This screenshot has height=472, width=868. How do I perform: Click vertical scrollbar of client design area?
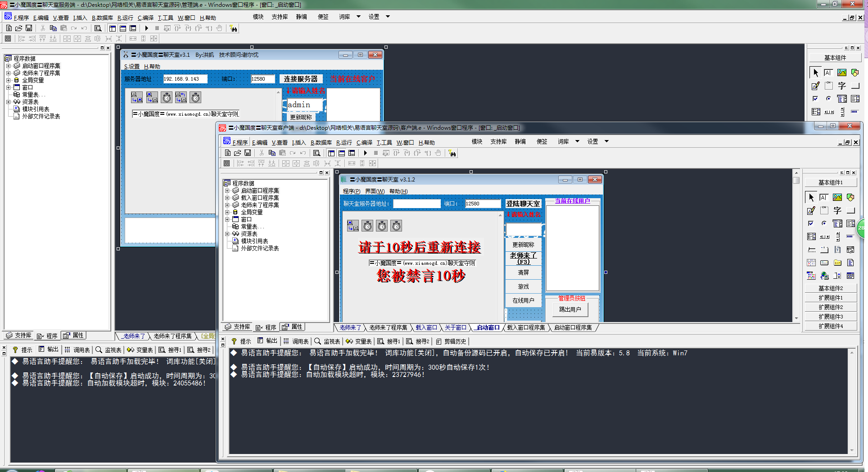pos(796,245)
